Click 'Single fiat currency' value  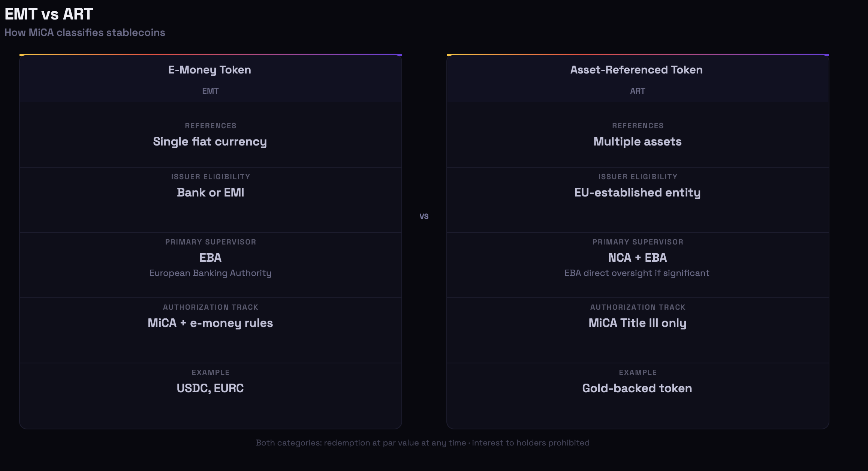210,141
